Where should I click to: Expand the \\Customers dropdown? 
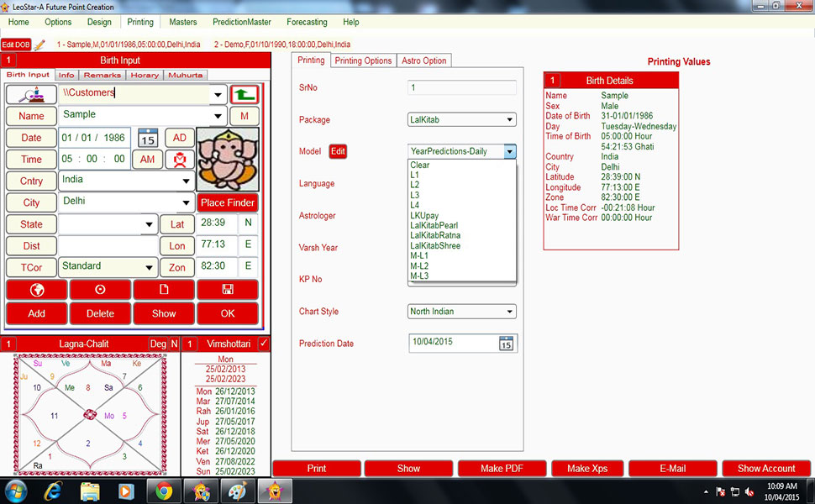[x=218, y=95]
